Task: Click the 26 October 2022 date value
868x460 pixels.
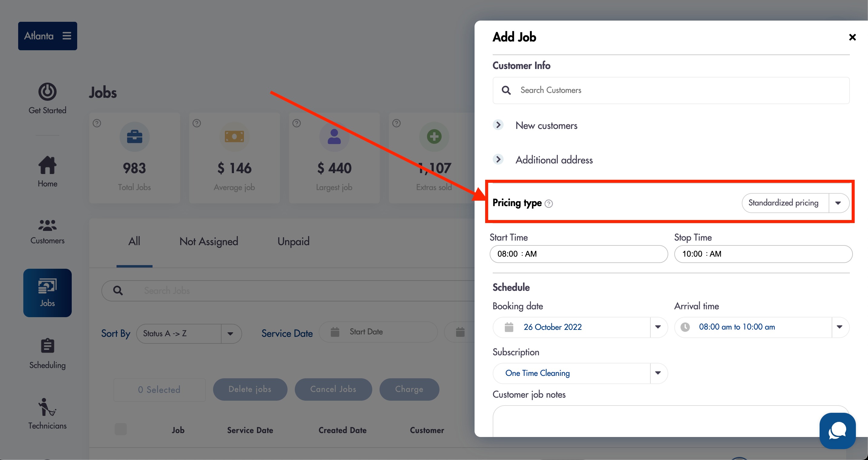Action: (x=553, y=327)
